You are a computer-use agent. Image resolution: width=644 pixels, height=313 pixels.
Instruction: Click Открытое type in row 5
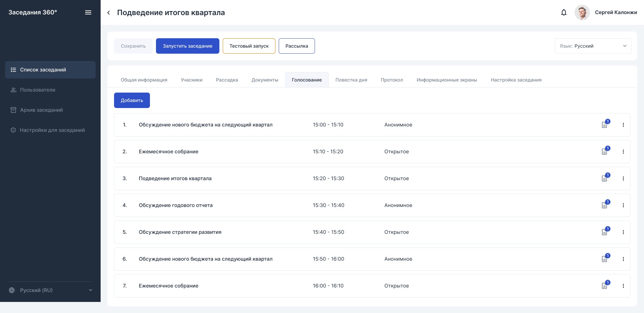click(x=396, y=232)
